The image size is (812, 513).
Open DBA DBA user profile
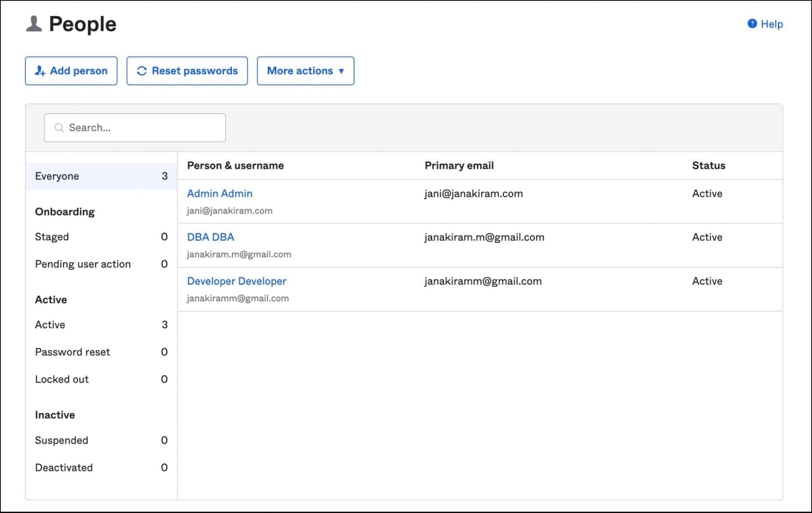click(x=210, y=237)
